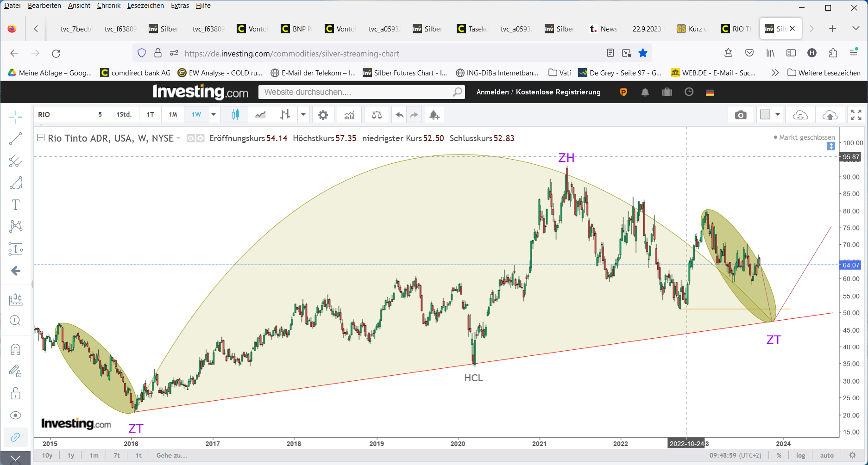Toggle auto scale button
Image resolution: width=868 pixels, height=465 pixels.
[x=827, y=455]
